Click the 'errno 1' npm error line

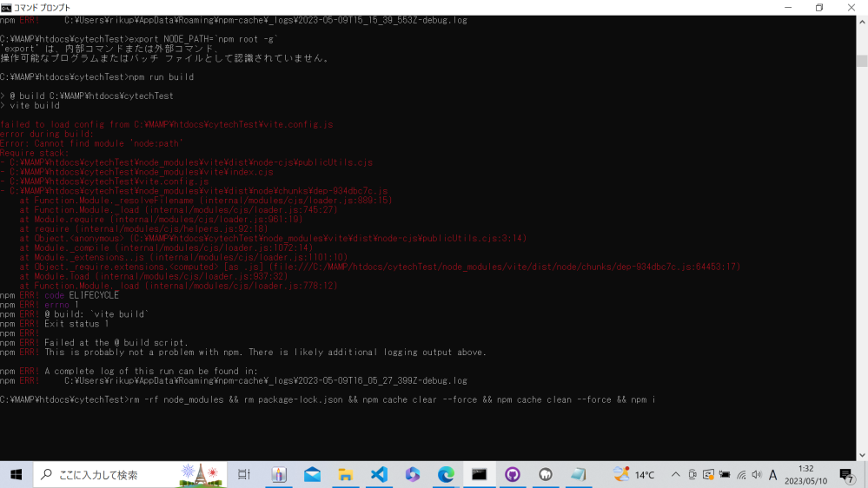pyautogui.click(x=39, y=305)
